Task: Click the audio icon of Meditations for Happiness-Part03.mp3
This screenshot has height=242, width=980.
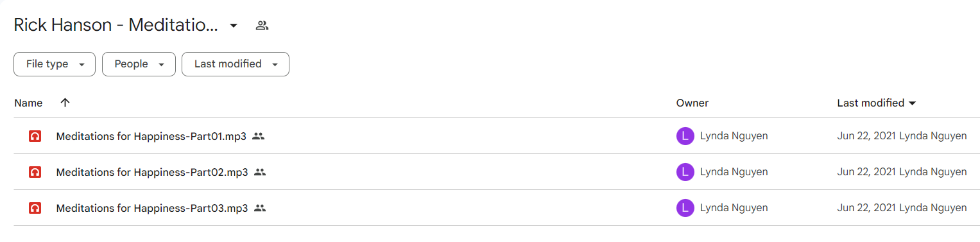Action: [x=35, y=208]
